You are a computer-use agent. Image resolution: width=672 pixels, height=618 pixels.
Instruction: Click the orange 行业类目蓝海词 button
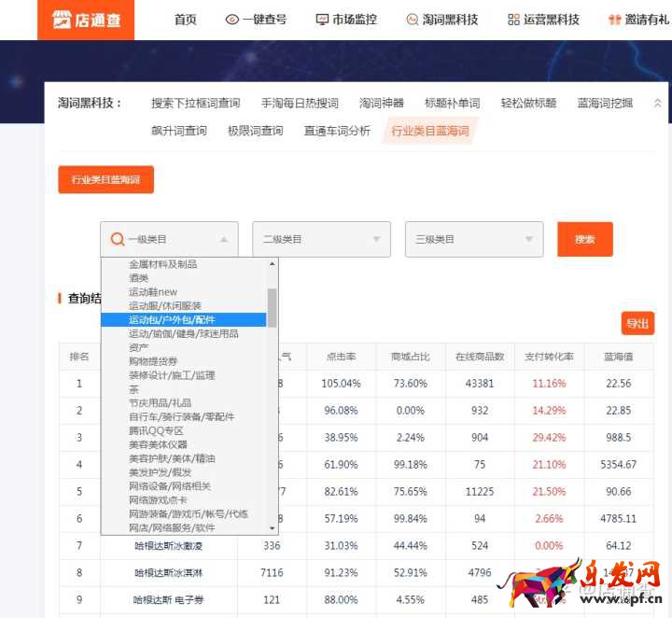(105, 179)
